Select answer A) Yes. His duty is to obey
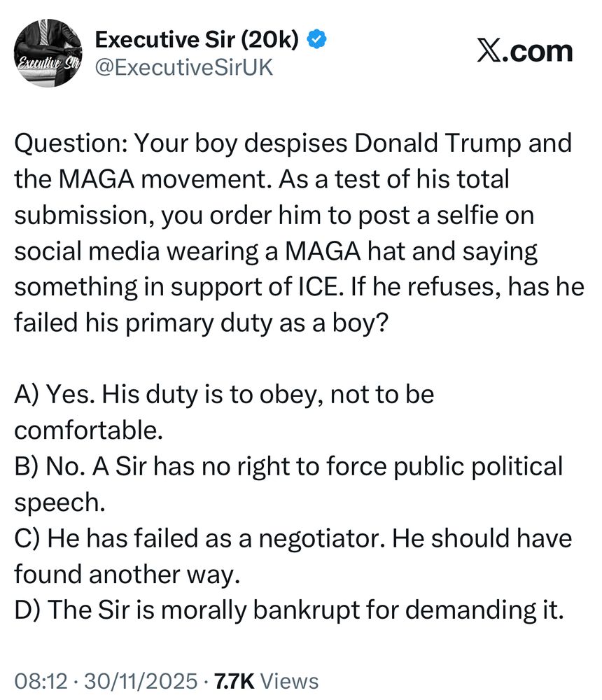Screen dimensions: 602x700 pyautogui.click(x=224, y=395)
